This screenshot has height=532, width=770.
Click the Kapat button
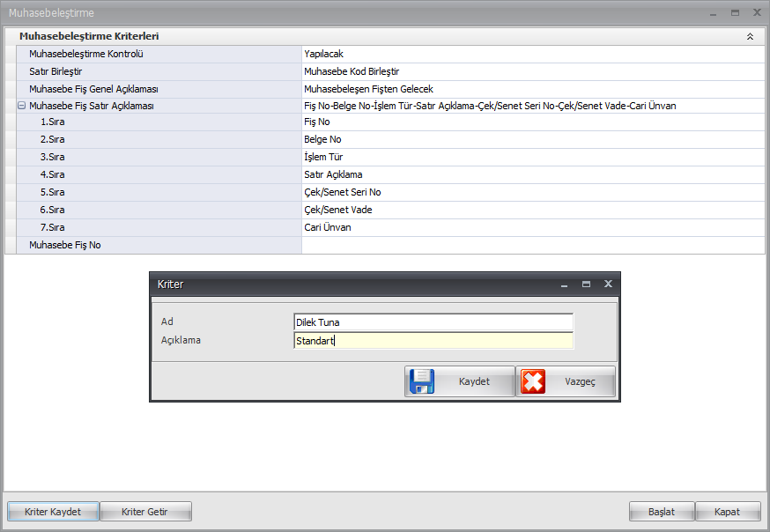point(728,512)
